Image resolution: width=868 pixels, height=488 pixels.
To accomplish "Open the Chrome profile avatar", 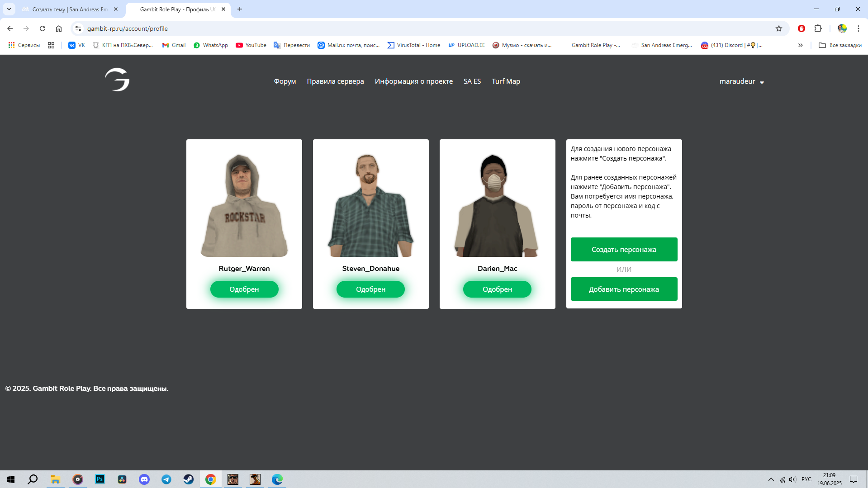I will point(842,28).
